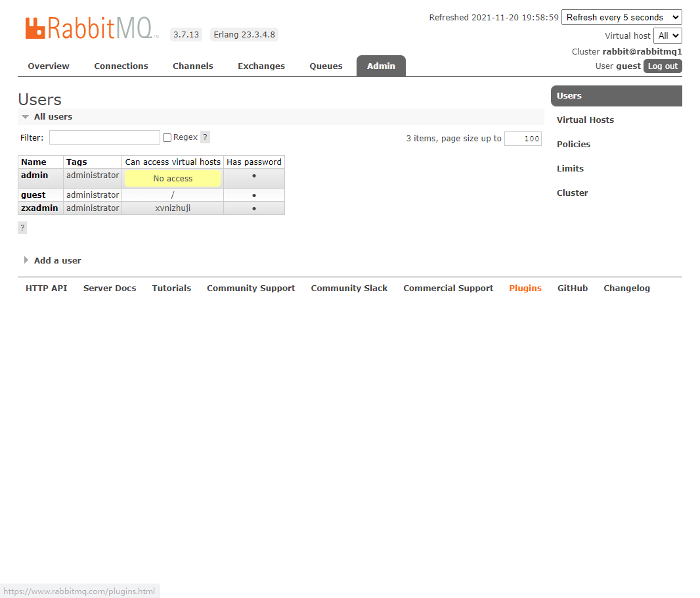Open Virtual Hosts in the side menu
The image size is (700, 598).
click(585, 120)
